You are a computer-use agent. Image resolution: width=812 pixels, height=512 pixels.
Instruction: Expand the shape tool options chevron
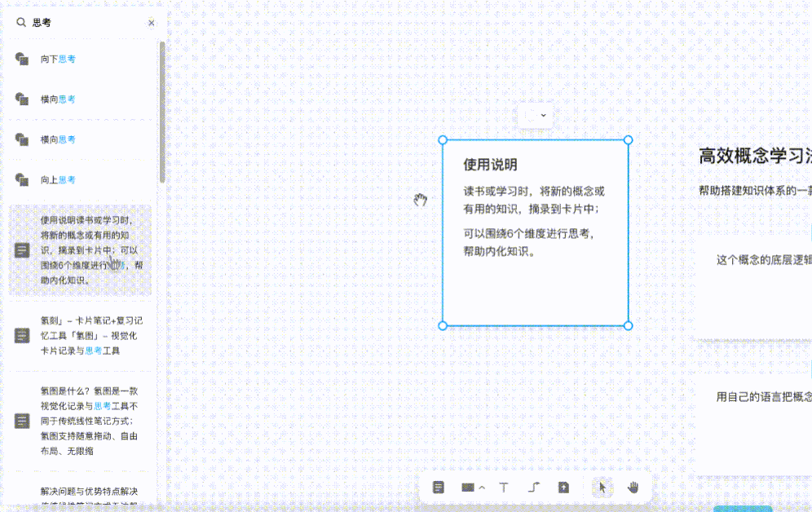[x=482, y=488]
